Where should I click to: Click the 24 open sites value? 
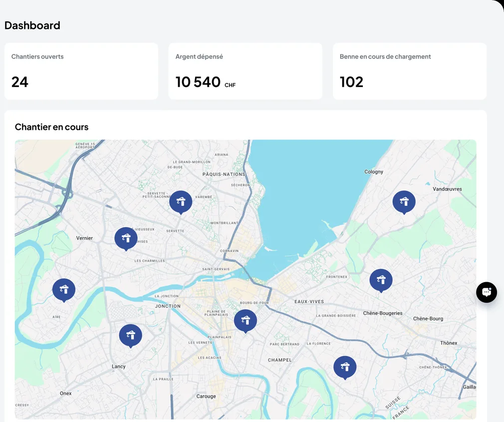click(x=19, y=82)
